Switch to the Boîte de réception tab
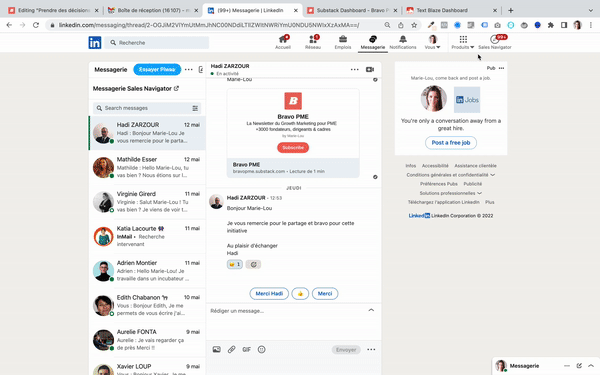 click(x=153, y=10)
